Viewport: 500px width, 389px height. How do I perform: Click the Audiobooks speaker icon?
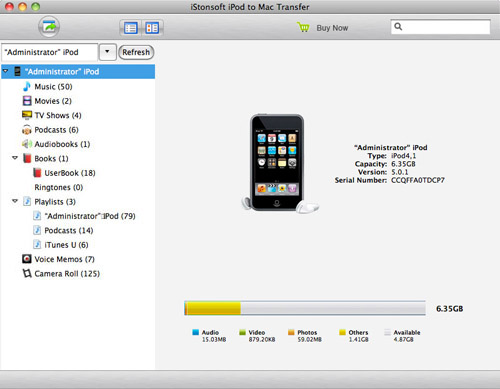tap(27, 144)
